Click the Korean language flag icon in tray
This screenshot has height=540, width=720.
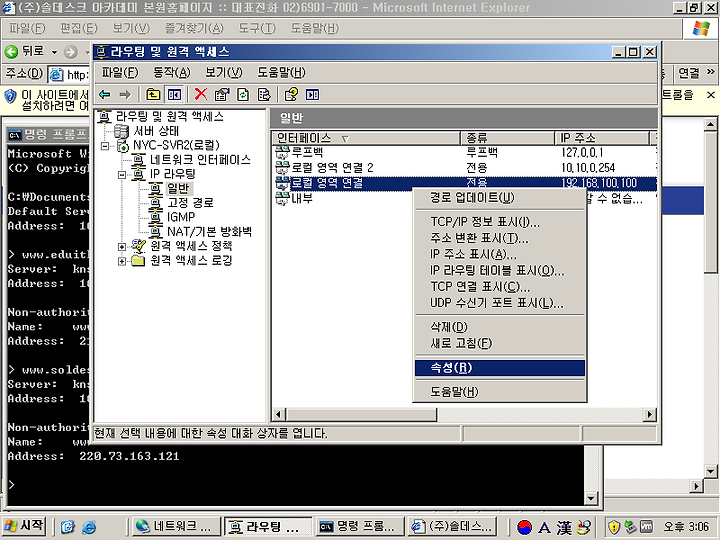click(524, 527)
